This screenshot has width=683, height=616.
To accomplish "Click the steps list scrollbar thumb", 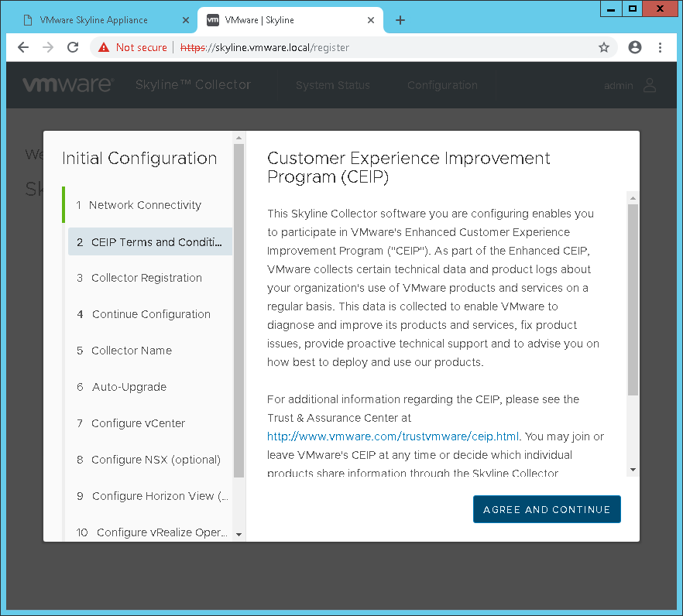I will coord(239,311).
